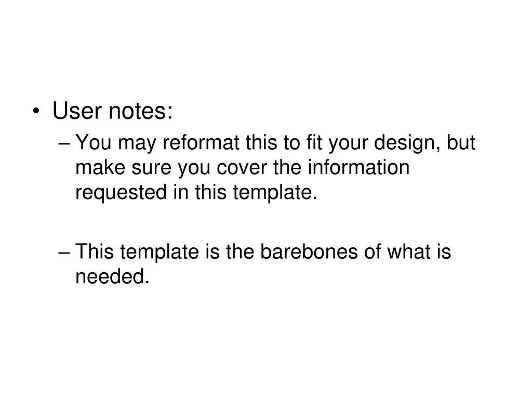Click the round bullet before User notes
Image resolution: width=532 pixels, height=399 pixels.
click(x=36, y=111)
